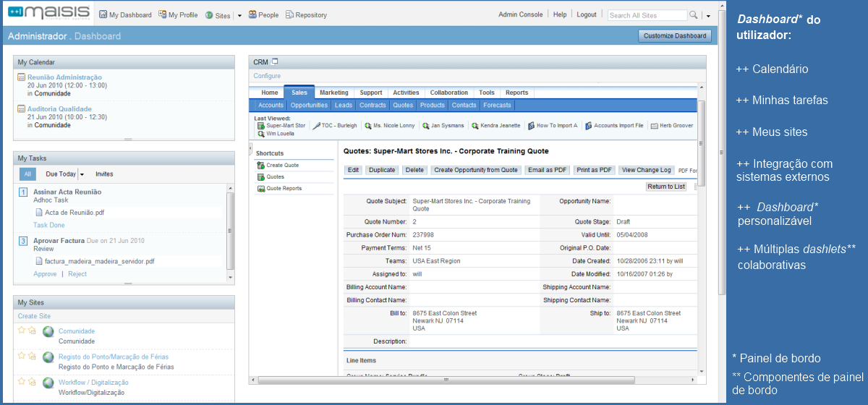Click the Herb Groover contact icon
This screenshot has width=868, height=405.
pos(655,125)
